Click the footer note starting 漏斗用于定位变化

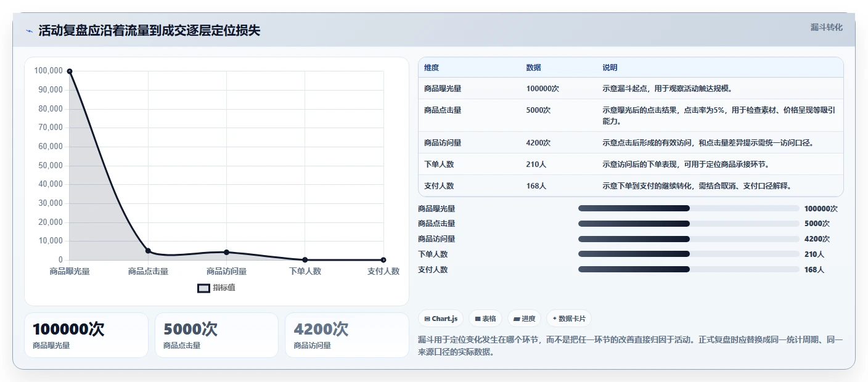(x=630, y=346)
